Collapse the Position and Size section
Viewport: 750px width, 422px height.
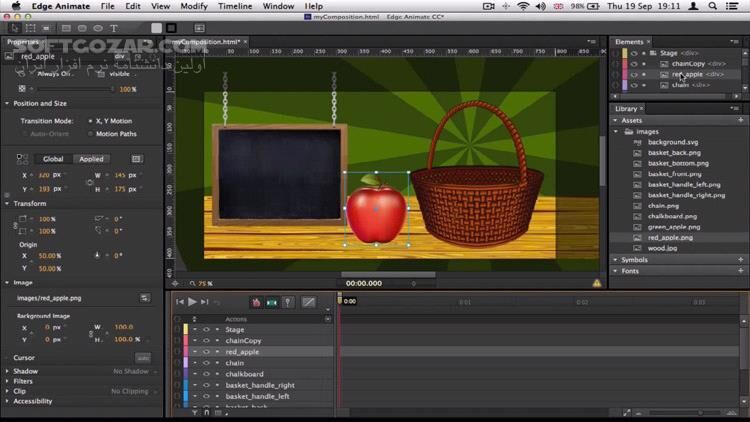point(7,103)
